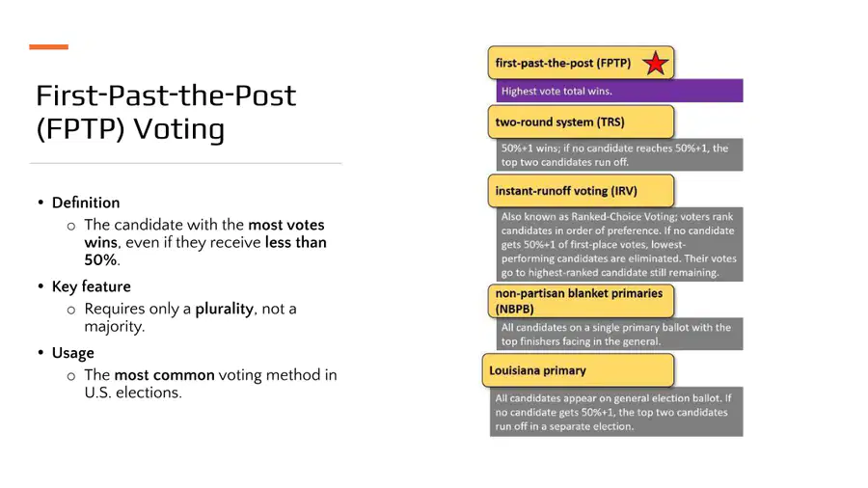Select the first-past-the-post (FPTP) box

581,63
